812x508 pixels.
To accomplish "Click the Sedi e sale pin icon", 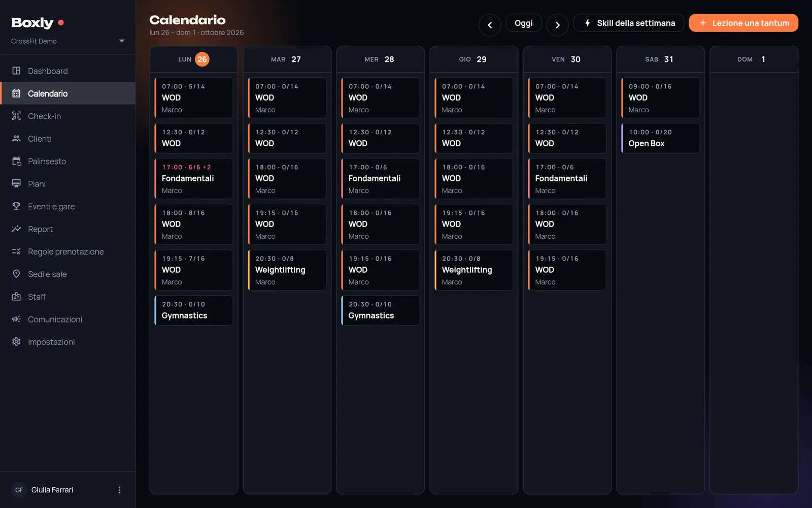I will (16, 274).
